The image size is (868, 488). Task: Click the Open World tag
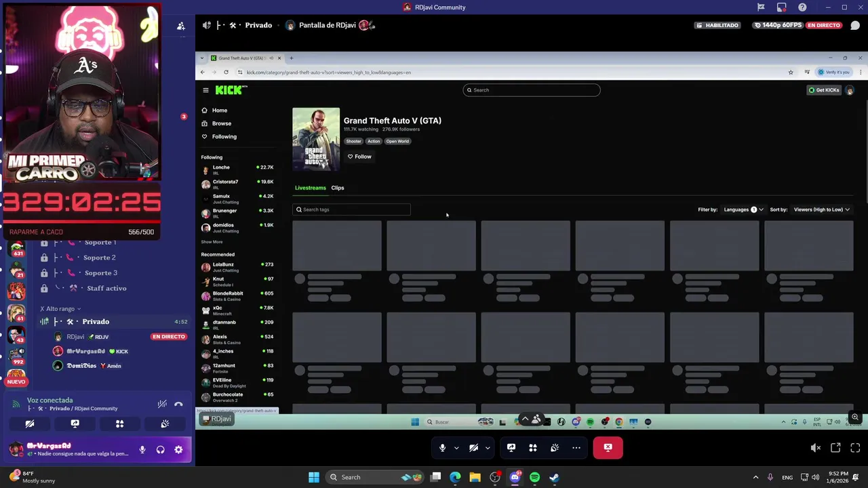(x=397, y=141)
